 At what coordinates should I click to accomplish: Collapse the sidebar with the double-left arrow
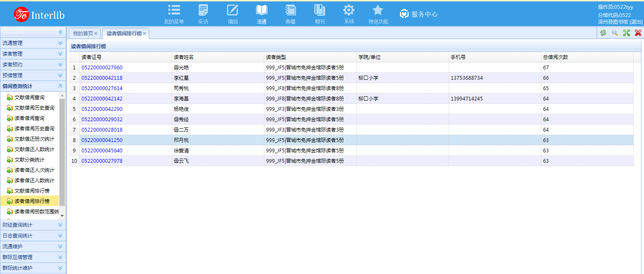point(60,32)
